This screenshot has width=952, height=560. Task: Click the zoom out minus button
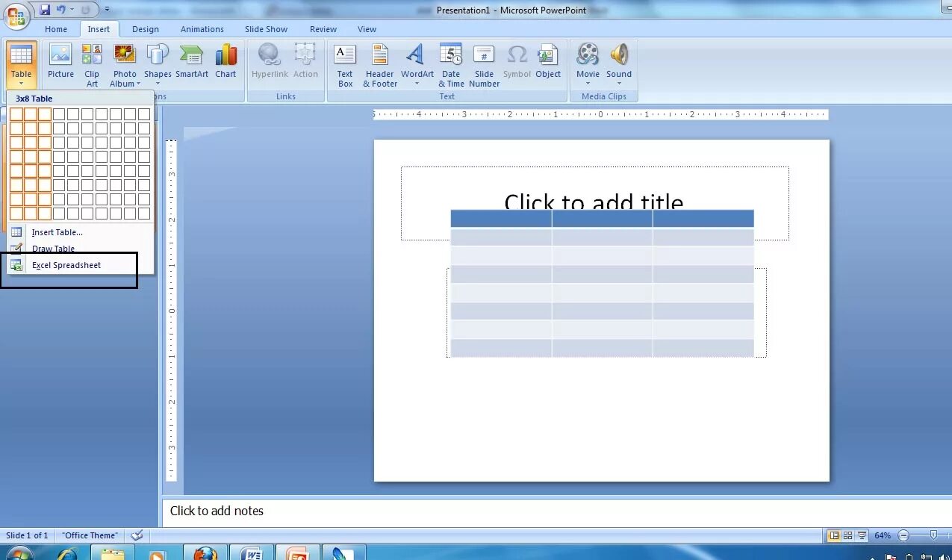[x=903, y=535]
